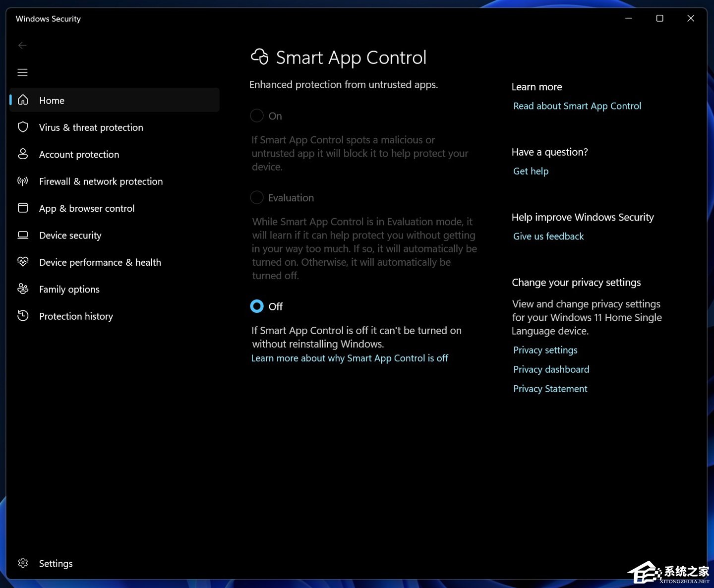The width and height of the screenshot is (714, 588).
Task: Click the Device performance heart icon
Action: (23, 262)
